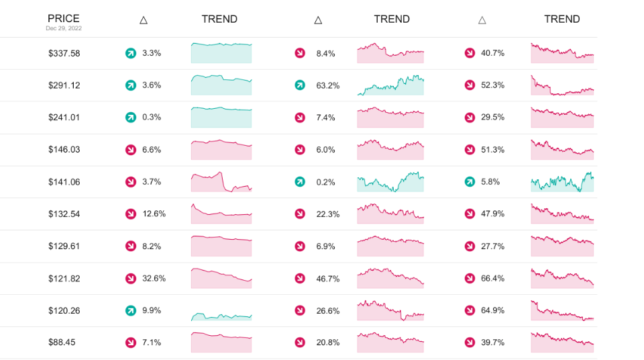Screen dimensions: 644x360
Task: Select the $337.58 price cell
Action: click(x=64, y=53)
